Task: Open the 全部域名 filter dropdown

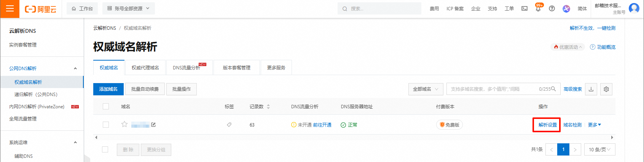Action: (426, 89)
